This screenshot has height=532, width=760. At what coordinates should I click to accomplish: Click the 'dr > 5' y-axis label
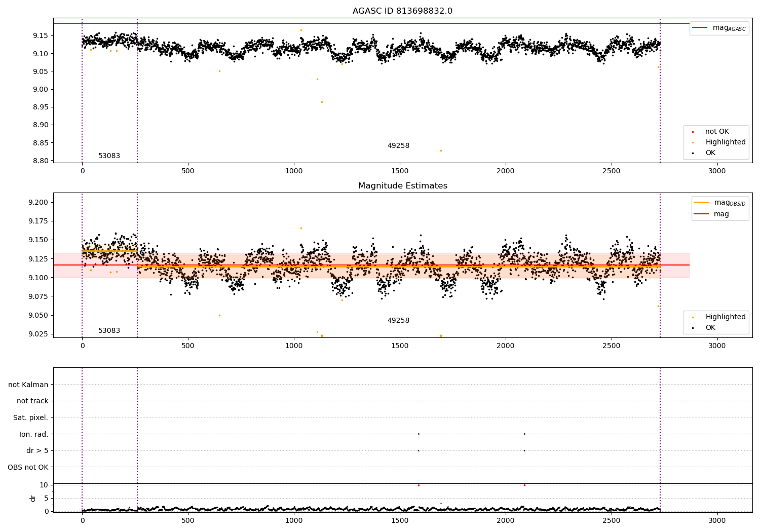pyautogui.click(x=37, y=451)
